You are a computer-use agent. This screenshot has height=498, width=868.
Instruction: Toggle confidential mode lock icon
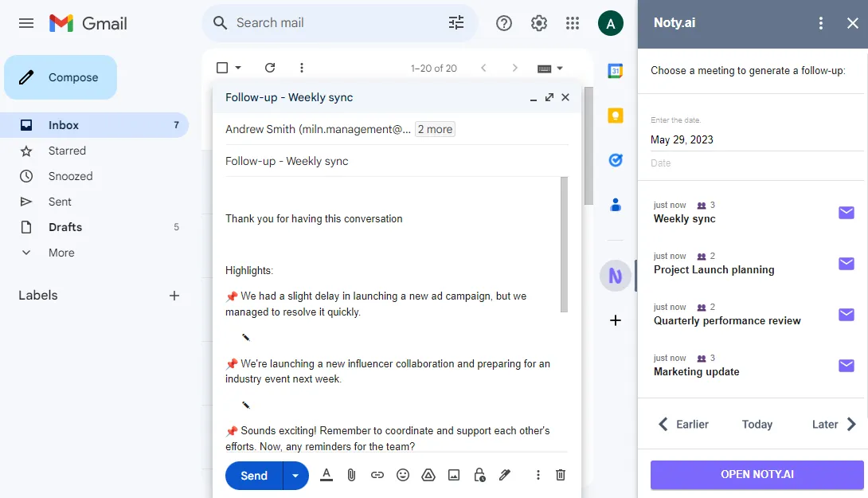(x=479, y=475)
